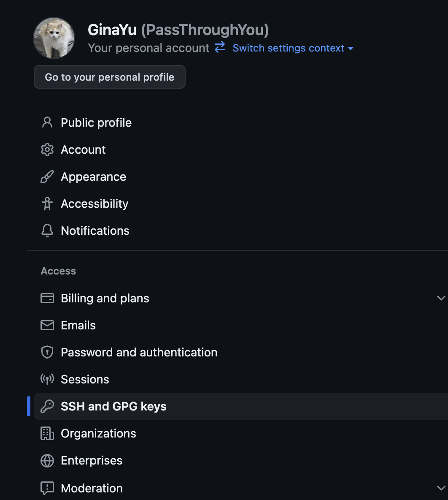
Task: Click the gear icon beside Account
Action: click(47, 149)
